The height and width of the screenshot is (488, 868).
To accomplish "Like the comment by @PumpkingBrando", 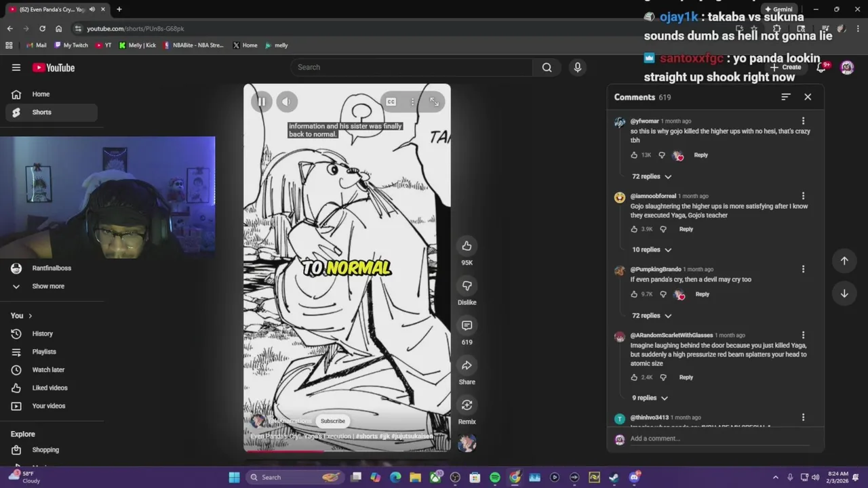I will click(634, 294).
